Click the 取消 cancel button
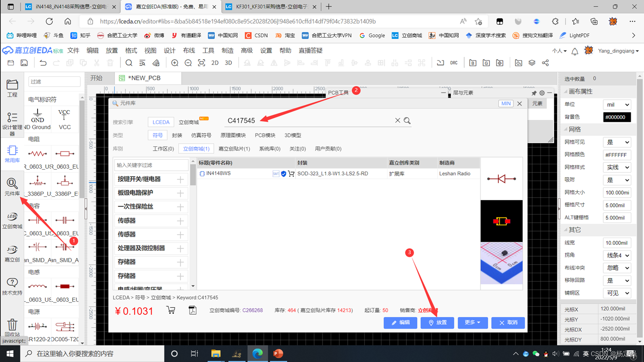 pos(508,323)
